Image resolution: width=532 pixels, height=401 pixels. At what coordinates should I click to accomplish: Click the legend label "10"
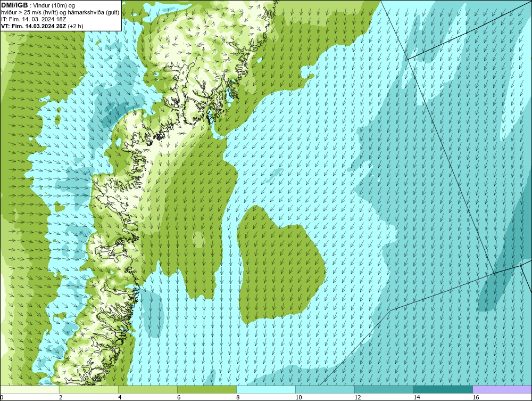tap(298, 397)
